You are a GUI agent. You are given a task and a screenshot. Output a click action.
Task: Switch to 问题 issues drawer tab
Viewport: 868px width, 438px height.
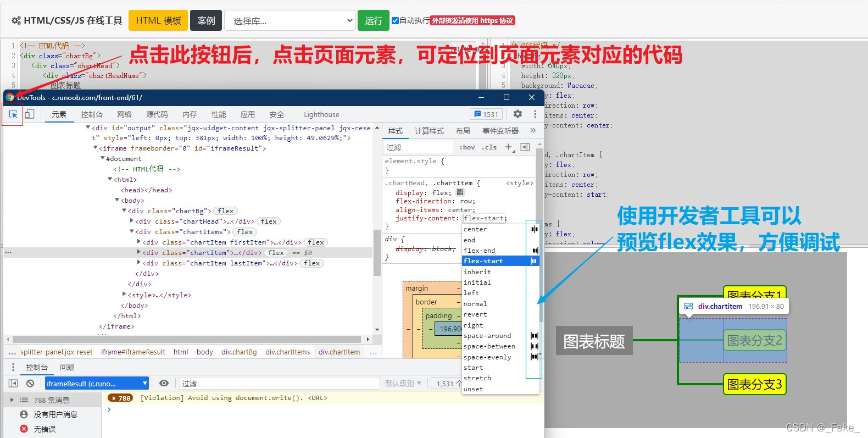67,367
